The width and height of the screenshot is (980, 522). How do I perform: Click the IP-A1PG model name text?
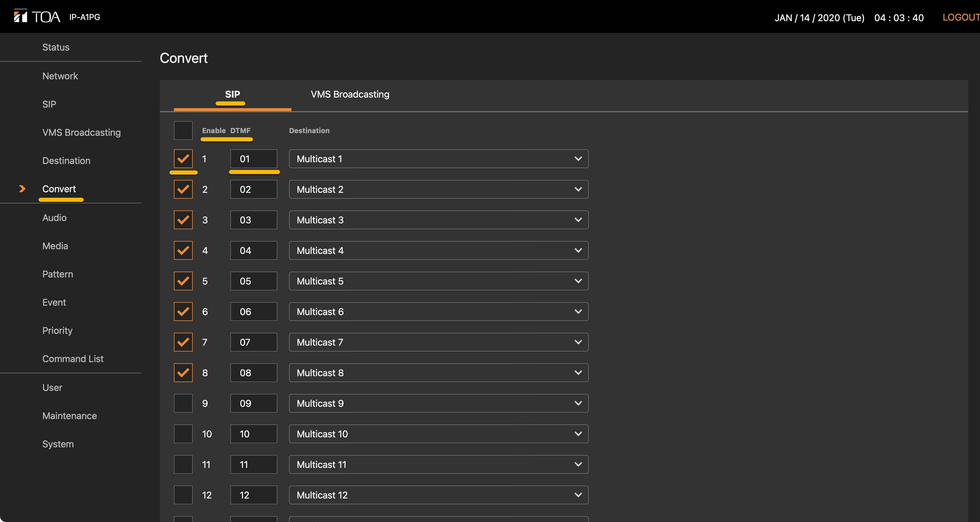(84, 17)
